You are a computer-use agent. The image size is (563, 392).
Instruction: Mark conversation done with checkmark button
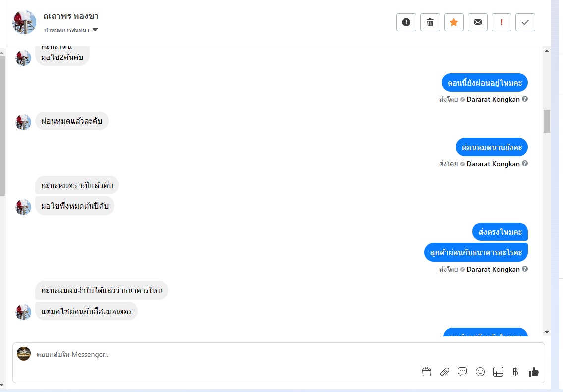[x=525, y=22]
